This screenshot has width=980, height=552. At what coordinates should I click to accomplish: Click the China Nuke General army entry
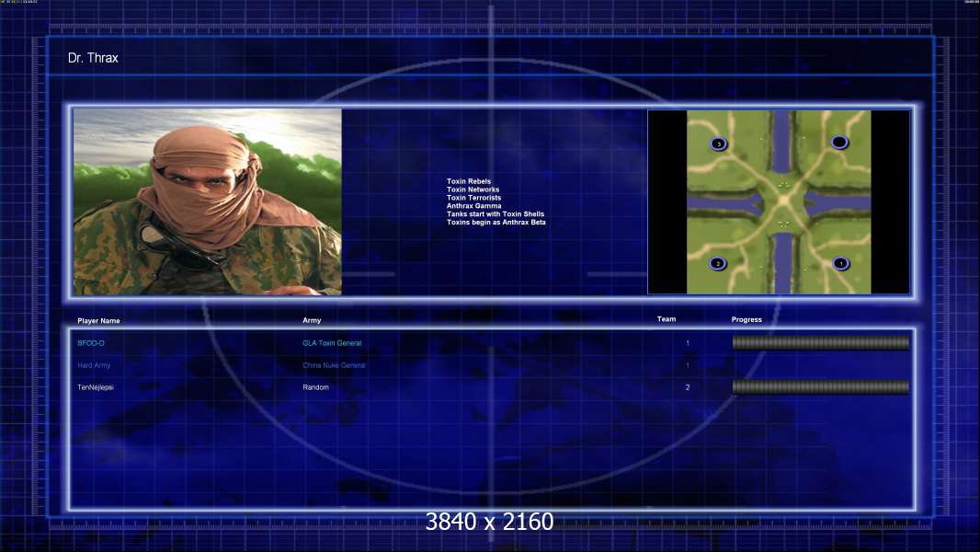click(334, 366)
